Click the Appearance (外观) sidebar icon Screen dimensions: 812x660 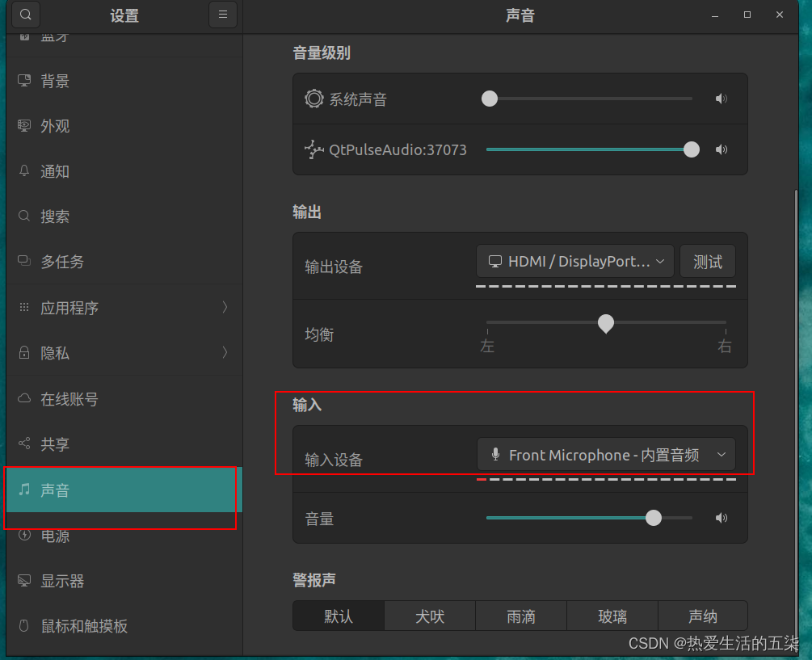(x=23, y=126)
